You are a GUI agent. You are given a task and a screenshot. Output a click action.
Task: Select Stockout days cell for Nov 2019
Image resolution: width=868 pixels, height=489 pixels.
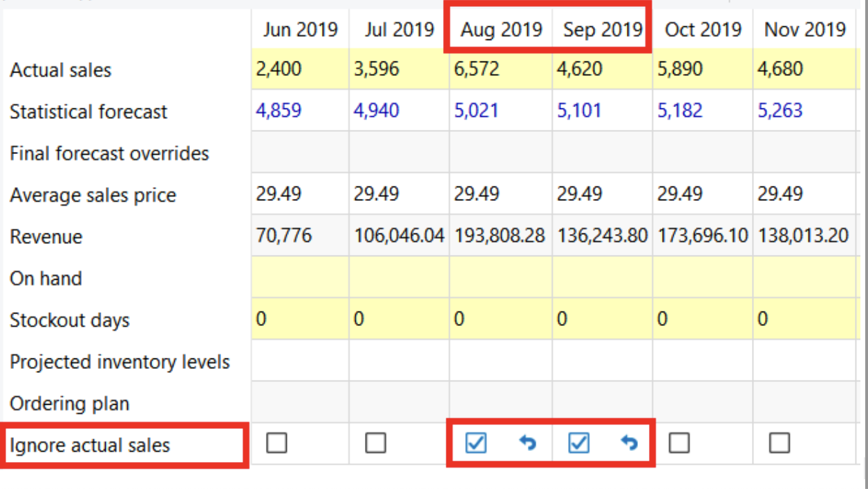click(802, 320)
